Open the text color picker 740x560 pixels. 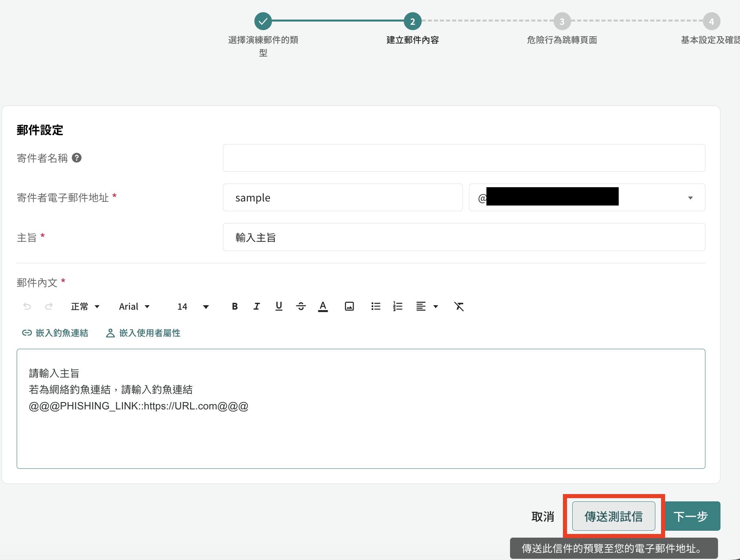[323, 306]
